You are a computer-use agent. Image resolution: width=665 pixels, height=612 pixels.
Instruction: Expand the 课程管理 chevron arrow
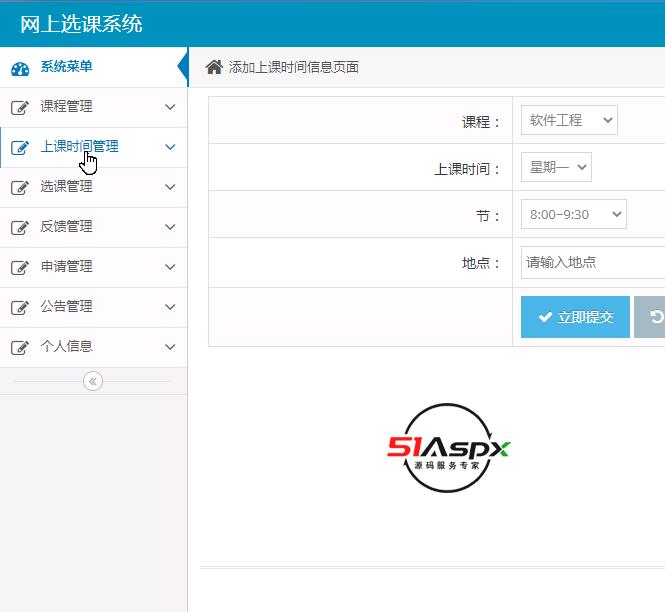[x=170, y=107]
